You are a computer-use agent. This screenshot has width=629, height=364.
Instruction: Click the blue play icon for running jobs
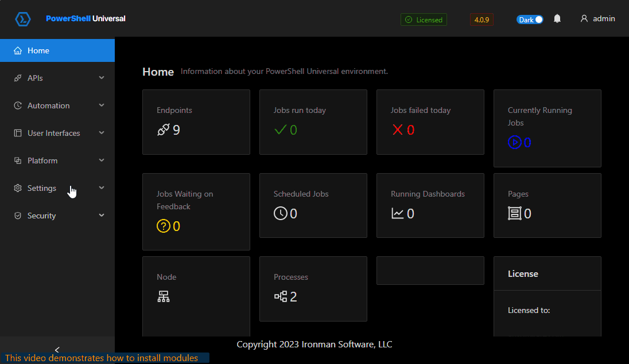[514, 142]
